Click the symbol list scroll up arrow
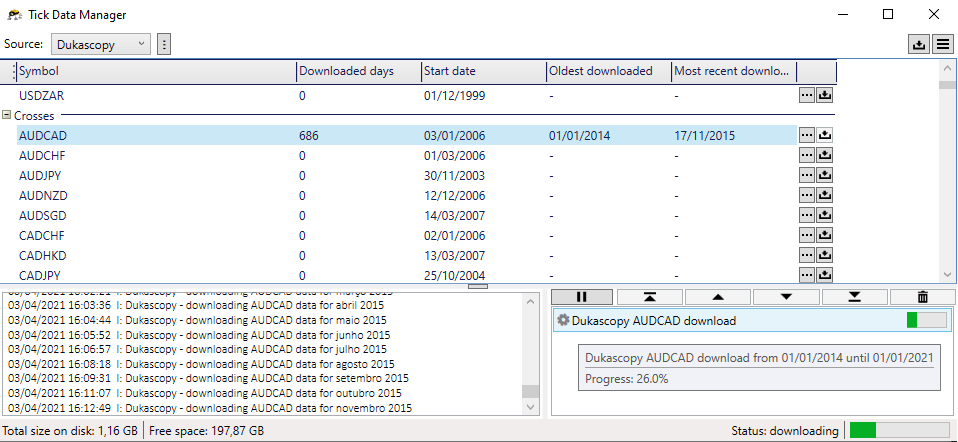Screen dimensions: 958x442 tap(948, 68)
